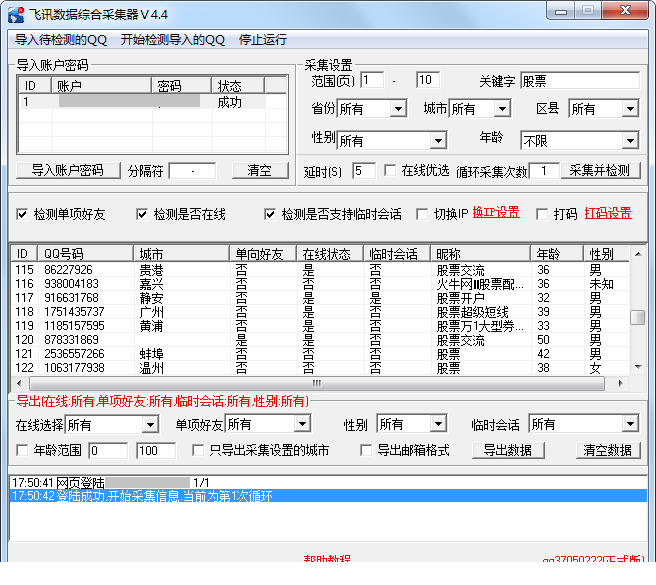Click highlighted log line 登陆成功
The height and width of the screenshot is (585, 656).
pyautogui.click(x=328, y=496)
